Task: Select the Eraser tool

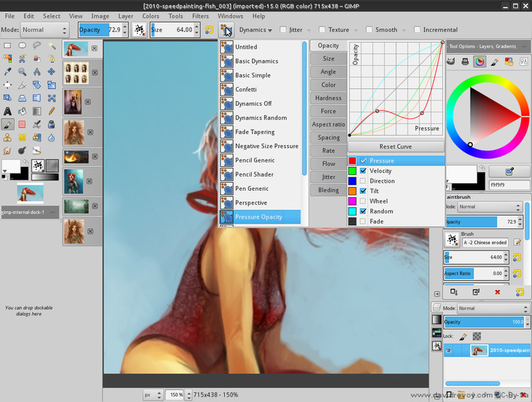Action: tap(22, 124)
